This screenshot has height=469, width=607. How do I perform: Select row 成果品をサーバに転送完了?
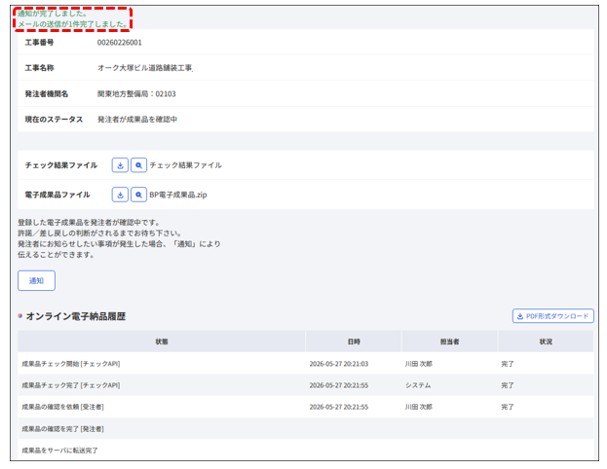tap(305, 450)
